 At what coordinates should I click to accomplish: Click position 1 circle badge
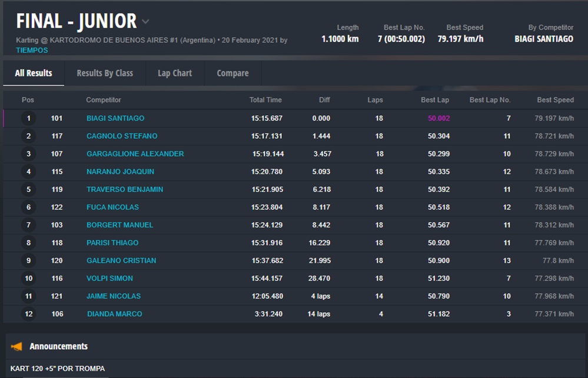coord(28,119)
